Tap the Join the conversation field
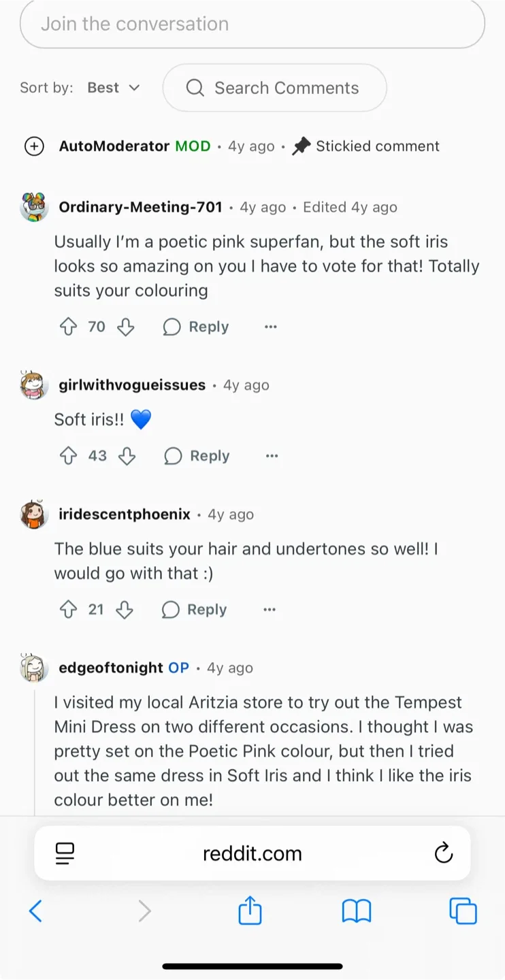Image resolution: width=505 pixels, height=980 pixels. pos(253,24)
